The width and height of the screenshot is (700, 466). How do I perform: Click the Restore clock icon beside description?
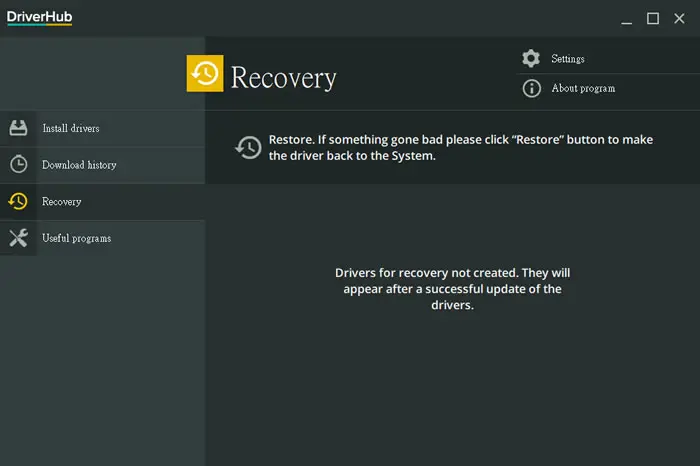(x=248, y=148)
